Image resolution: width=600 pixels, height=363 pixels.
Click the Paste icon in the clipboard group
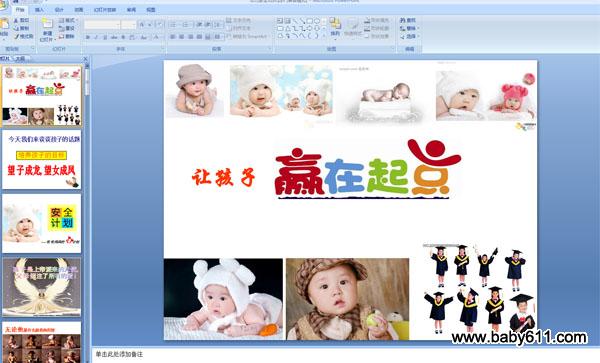tap(4, 24)
